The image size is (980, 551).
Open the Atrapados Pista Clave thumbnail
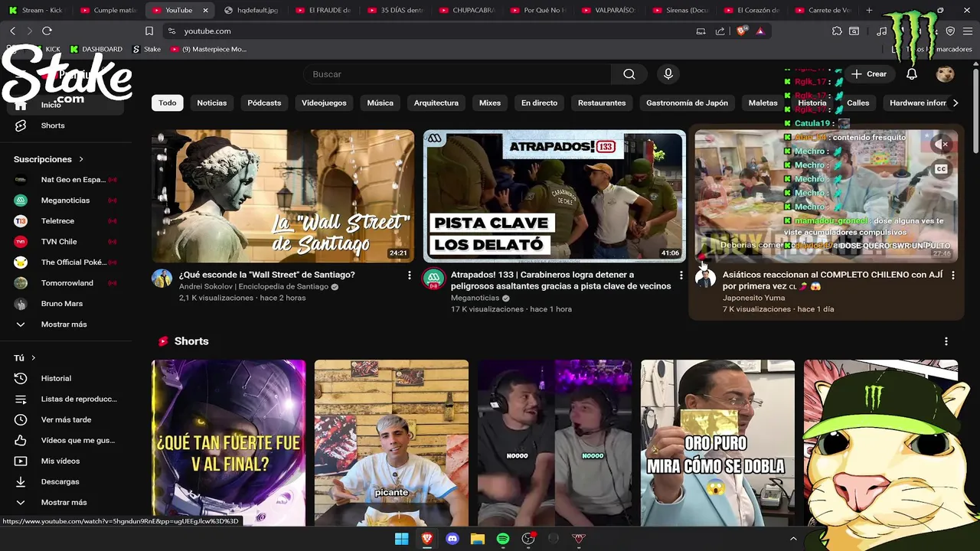[x=554, y=196]
